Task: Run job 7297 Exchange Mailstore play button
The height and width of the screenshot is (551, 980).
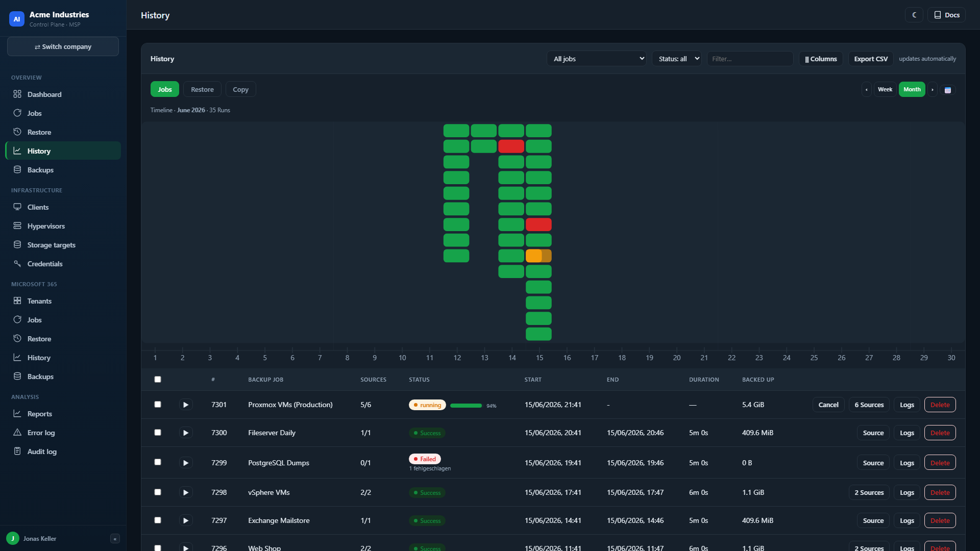Action: pyautogui.click(x=186, y=520)
